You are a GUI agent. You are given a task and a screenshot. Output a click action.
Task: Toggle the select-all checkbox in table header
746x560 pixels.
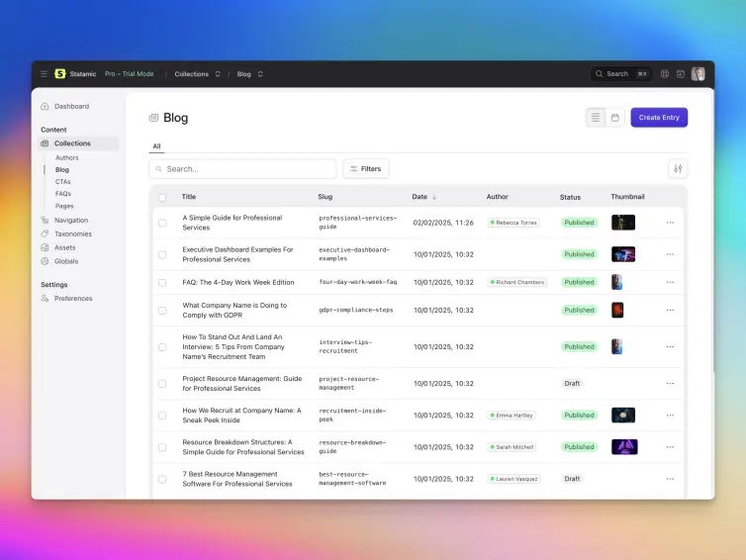tap(162, 198)
